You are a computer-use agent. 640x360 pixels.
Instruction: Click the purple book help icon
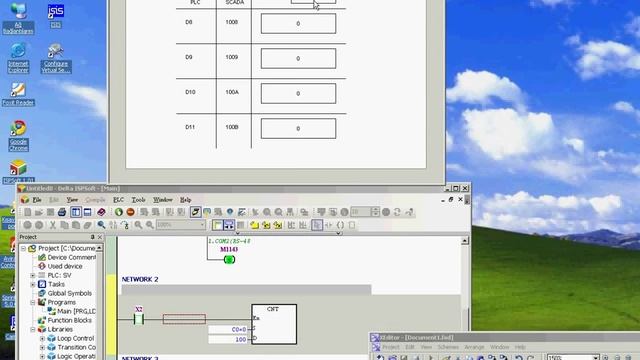pos(101,212)
